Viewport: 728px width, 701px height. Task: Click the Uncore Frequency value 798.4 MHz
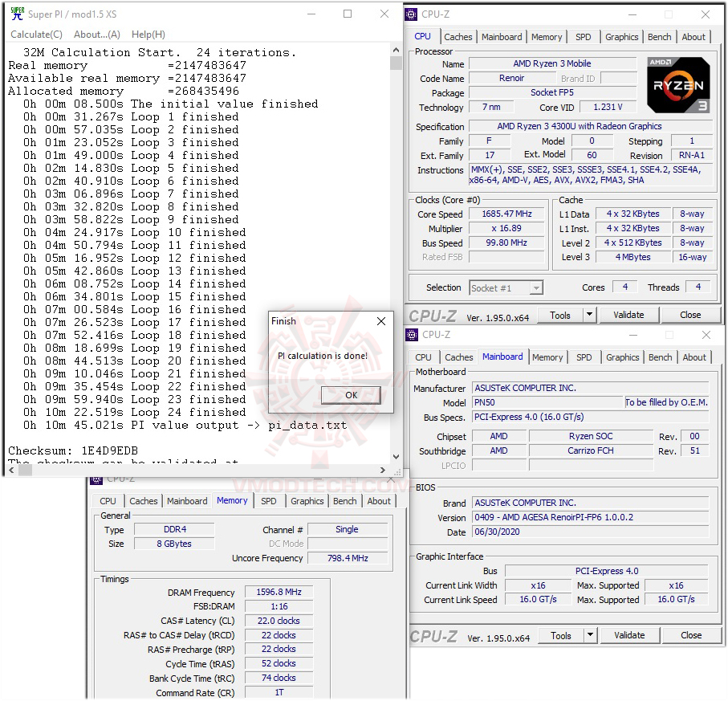348,558
